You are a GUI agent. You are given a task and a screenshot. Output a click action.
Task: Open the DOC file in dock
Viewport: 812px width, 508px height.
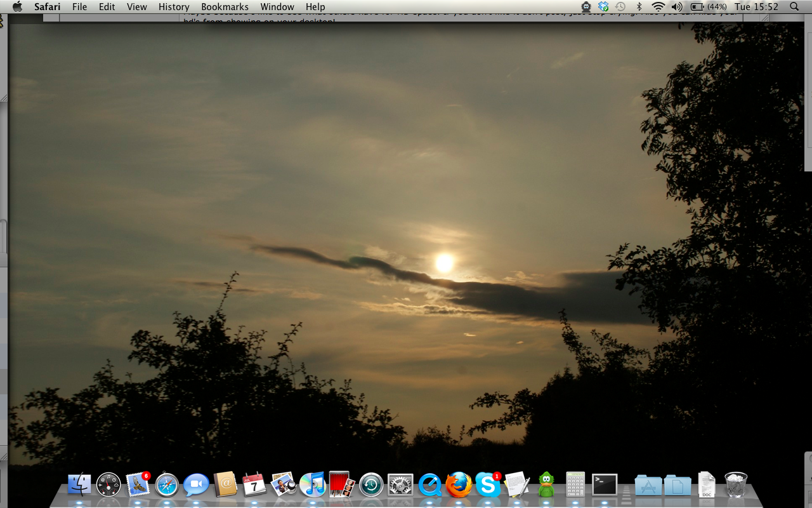[x=707, y=485]
